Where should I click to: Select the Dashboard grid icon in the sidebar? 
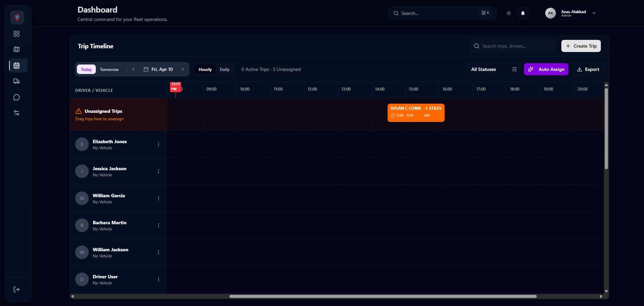click(16, 34)
